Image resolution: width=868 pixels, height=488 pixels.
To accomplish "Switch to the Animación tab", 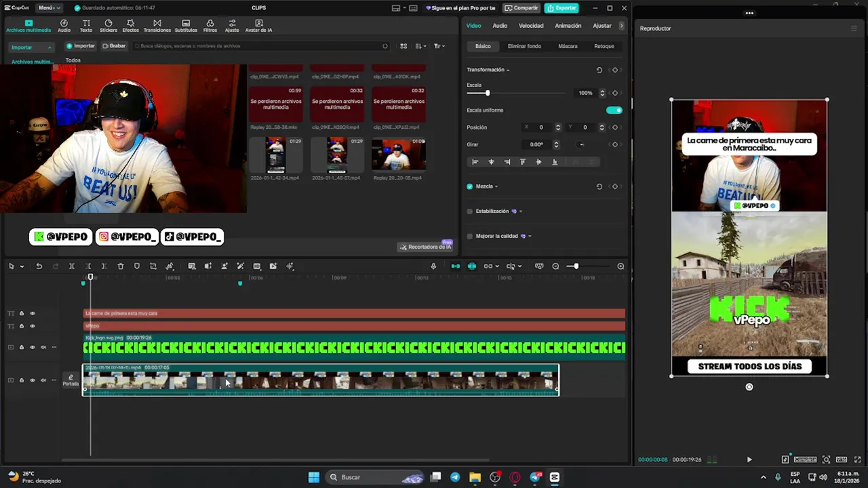I will tap(568, 26).
